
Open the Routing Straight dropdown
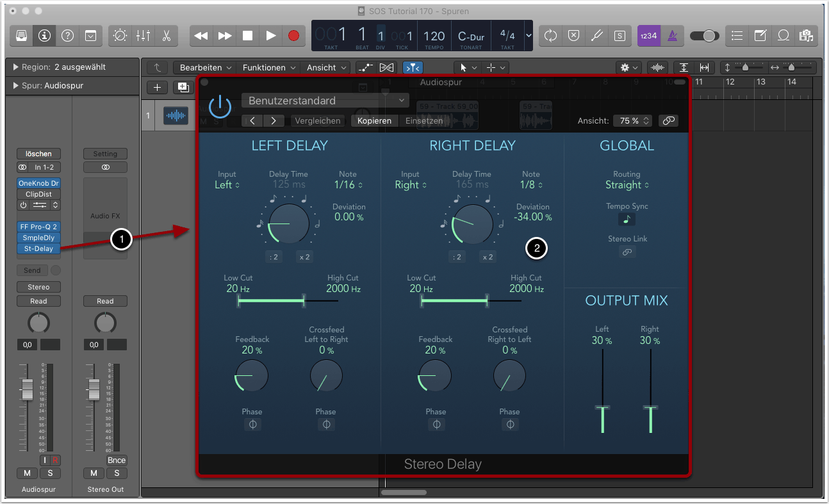point(627,185)
